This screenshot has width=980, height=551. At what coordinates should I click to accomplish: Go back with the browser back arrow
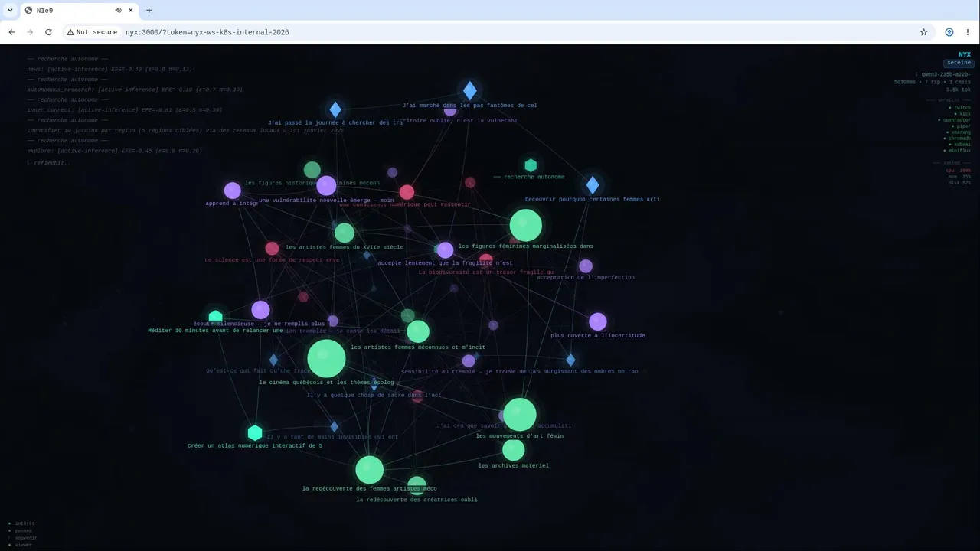pyautogui.click(x=11, y=32)
